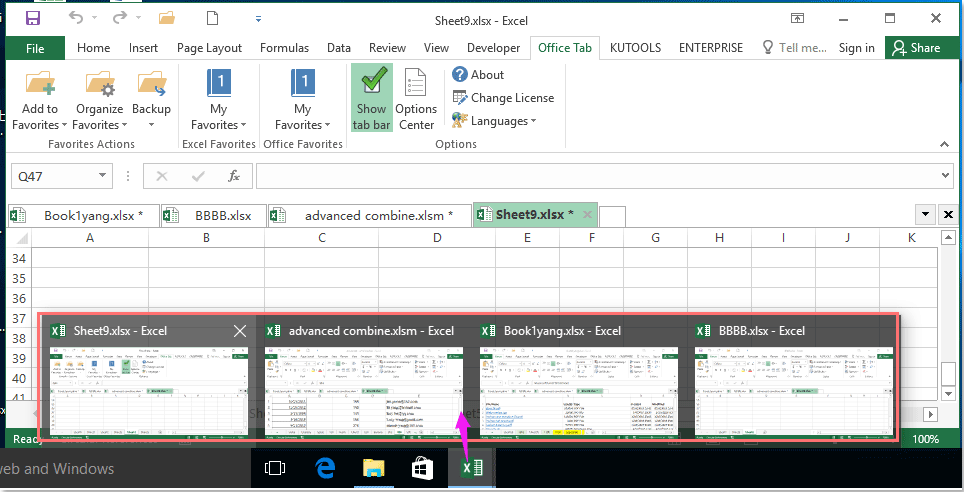Image resolution: width=964 pixels, height=492 pixels.
Task: Click the Name Box showing Q47
Action: click(x=53, y=177)
